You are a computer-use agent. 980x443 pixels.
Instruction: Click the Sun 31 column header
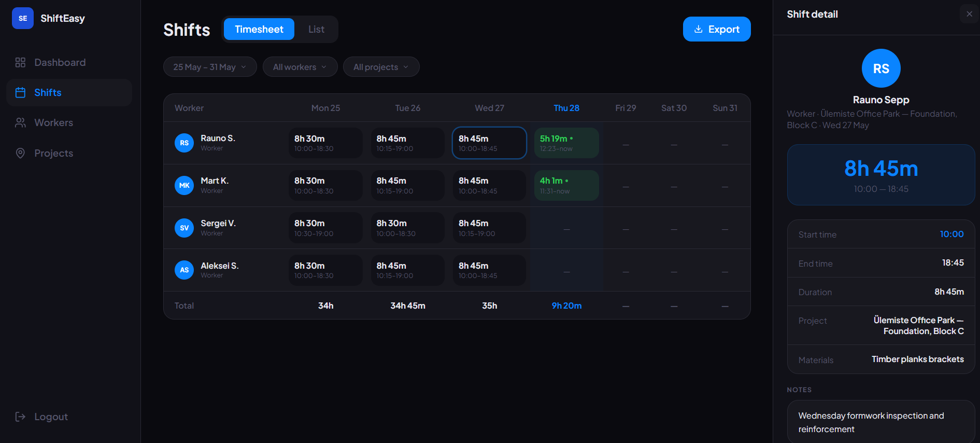click(x=725, y=108)
